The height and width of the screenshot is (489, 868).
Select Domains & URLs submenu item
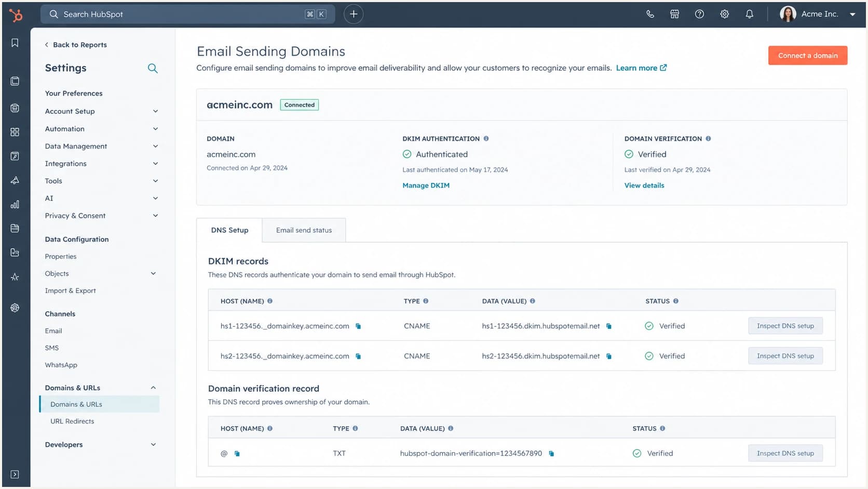pyautogui.click(x=99, y=404)
